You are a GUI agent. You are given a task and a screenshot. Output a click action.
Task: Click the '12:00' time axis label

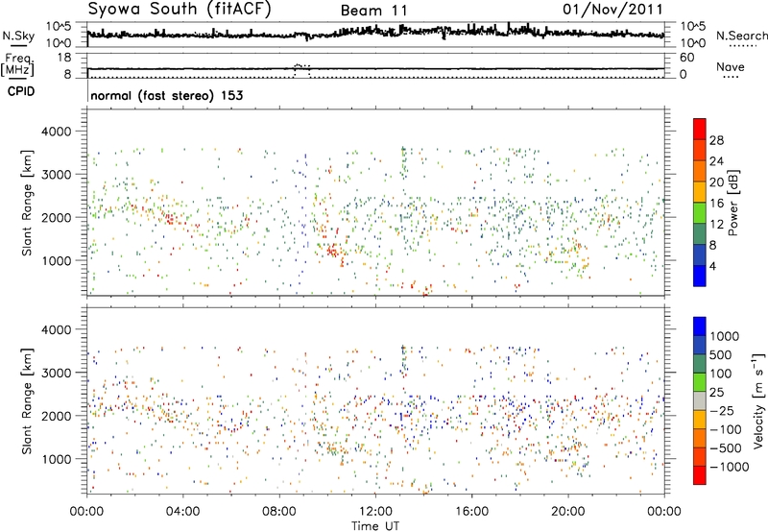pos(375,512)
